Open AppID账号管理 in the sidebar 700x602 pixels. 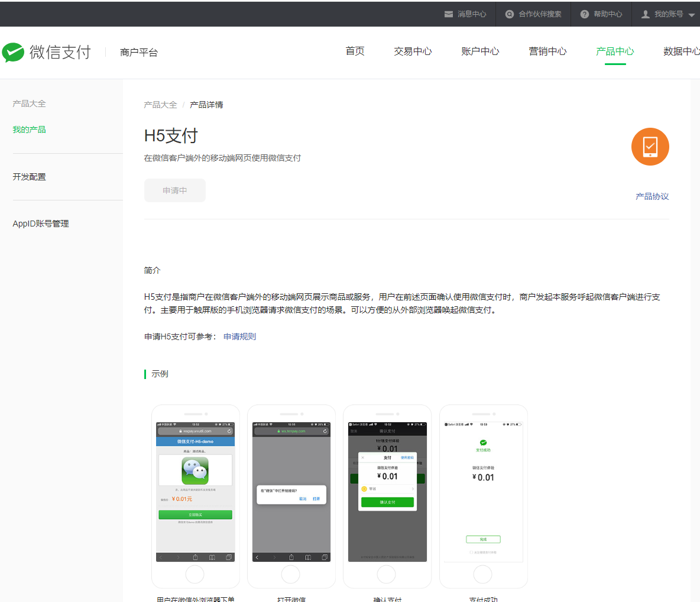click(x=41, y=224)
